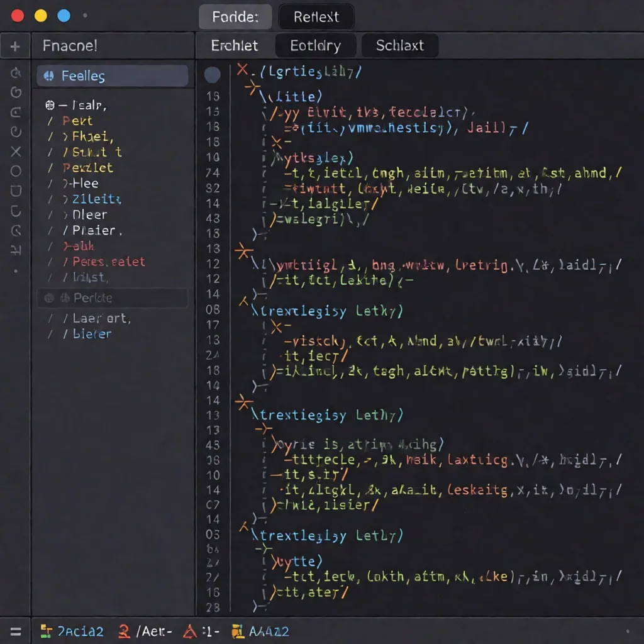Open the Erchlet editor tab
Image resolution: width=644 pixels, height=644 pixels.
[235, 45]
